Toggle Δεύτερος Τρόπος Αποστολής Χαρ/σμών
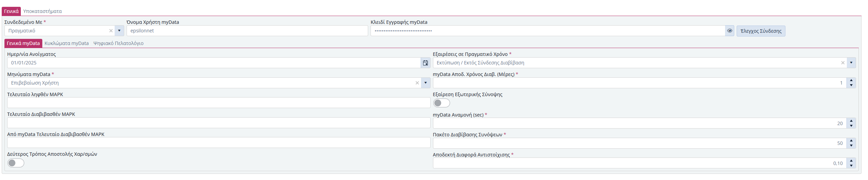 tap(16, 163)
